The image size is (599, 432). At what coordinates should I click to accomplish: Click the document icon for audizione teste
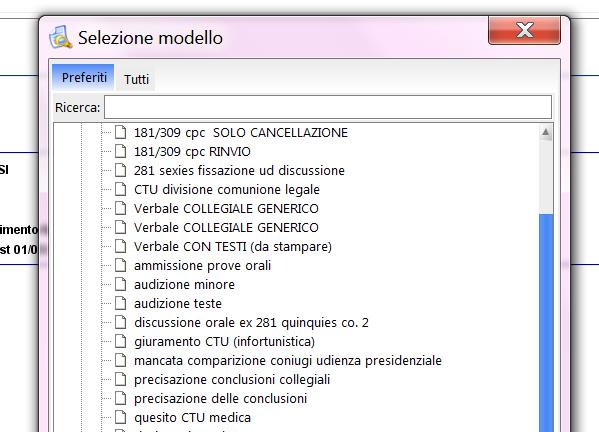pyautogui.click(x=120, y=303)
